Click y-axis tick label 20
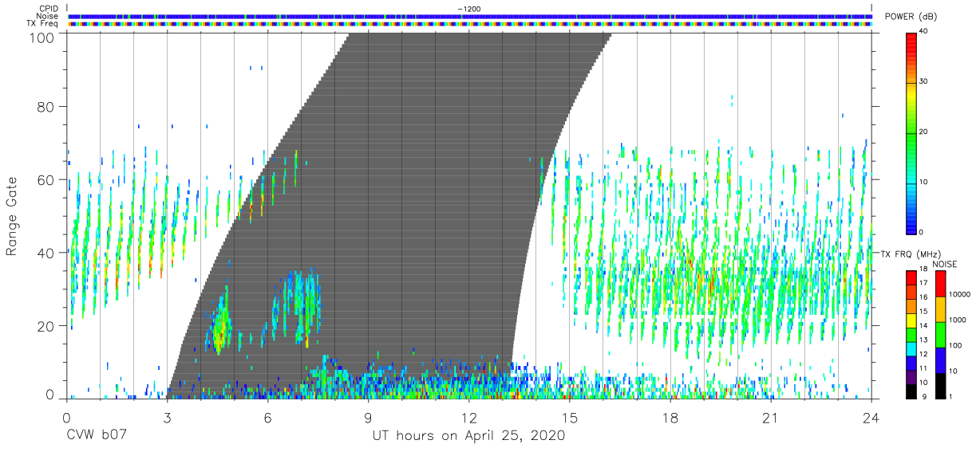This screenshot has height=452, width=980. [x=45, y=326]
